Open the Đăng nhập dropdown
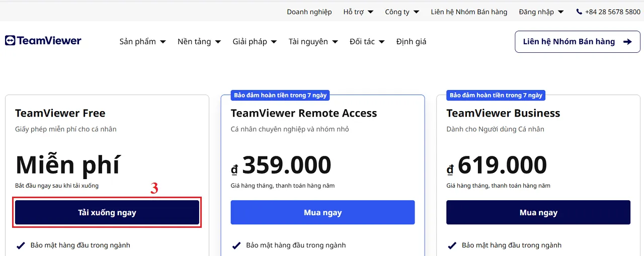Viewport: 644px width, 256px height. [541, 12]
